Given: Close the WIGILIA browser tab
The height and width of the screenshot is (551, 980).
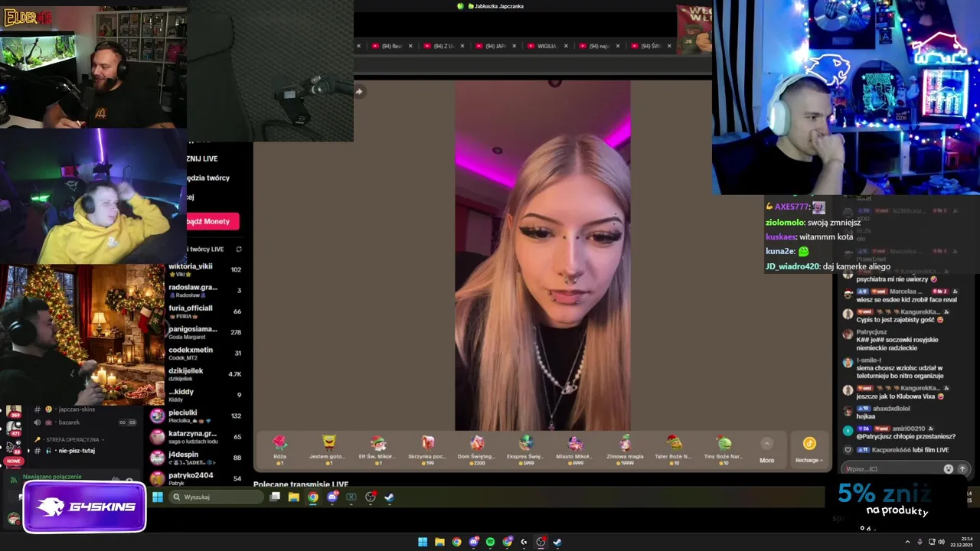Looking at the screenshot, I should coord(566,46).
